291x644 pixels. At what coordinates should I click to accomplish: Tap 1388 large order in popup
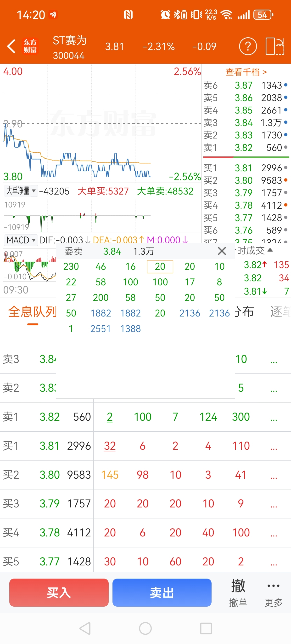point(130,329)
